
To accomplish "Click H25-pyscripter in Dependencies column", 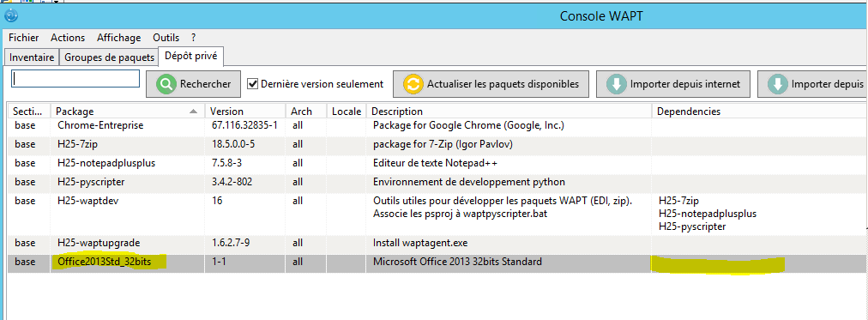I will point(692,226).
